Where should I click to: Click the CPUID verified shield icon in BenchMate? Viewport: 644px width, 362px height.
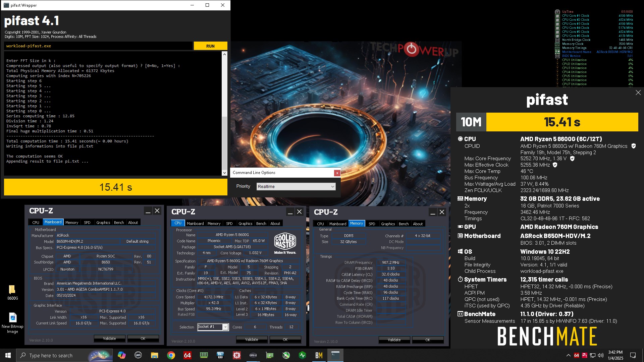634,146
